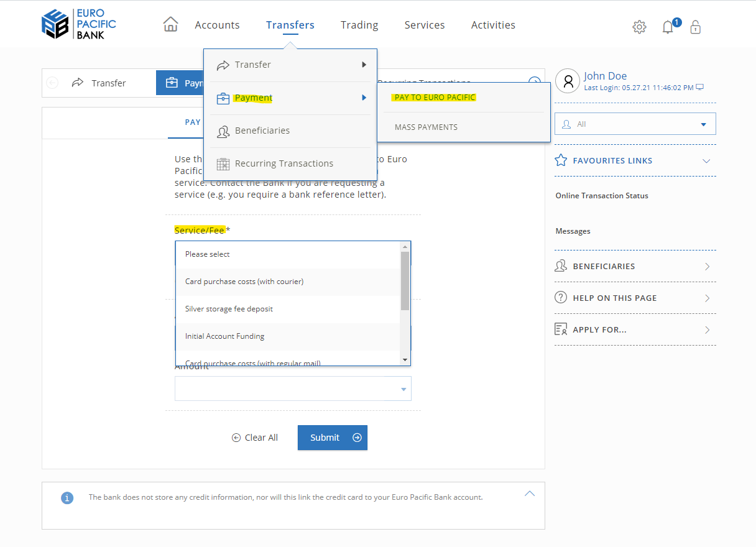Choose Silver storage fee deposit option
The image size is (756, 547).
point(288,309)
